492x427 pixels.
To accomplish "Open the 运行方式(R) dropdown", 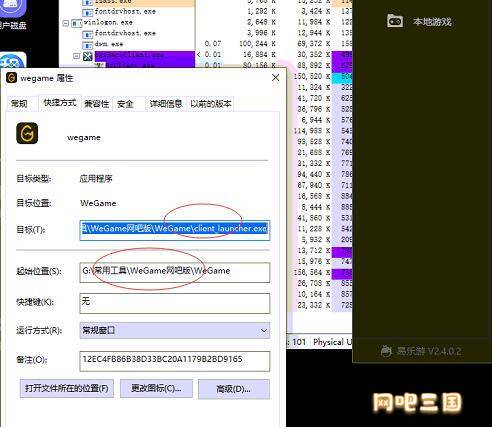I will point(175,330).
